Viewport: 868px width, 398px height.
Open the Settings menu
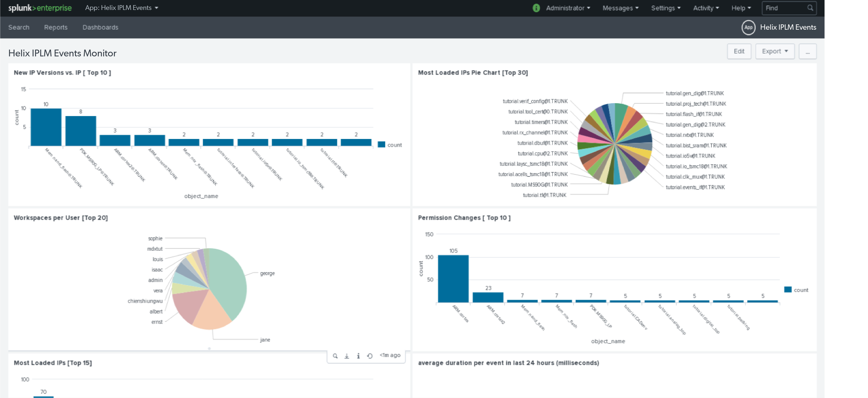coord(666,8)
